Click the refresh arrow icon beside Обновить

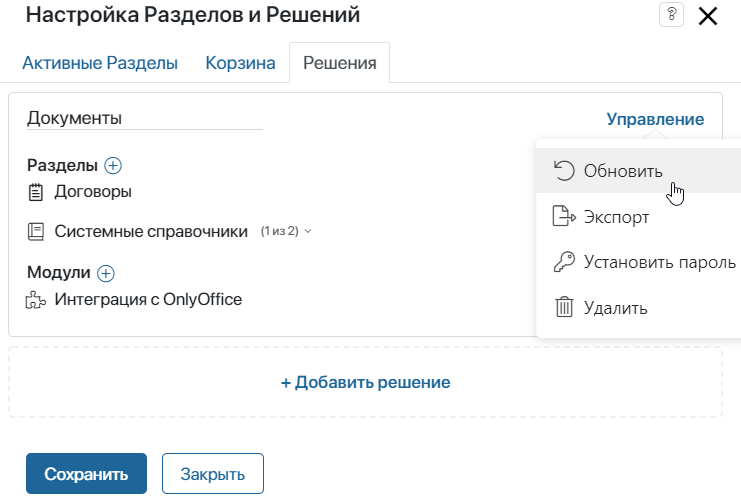[x=564, y=171]
